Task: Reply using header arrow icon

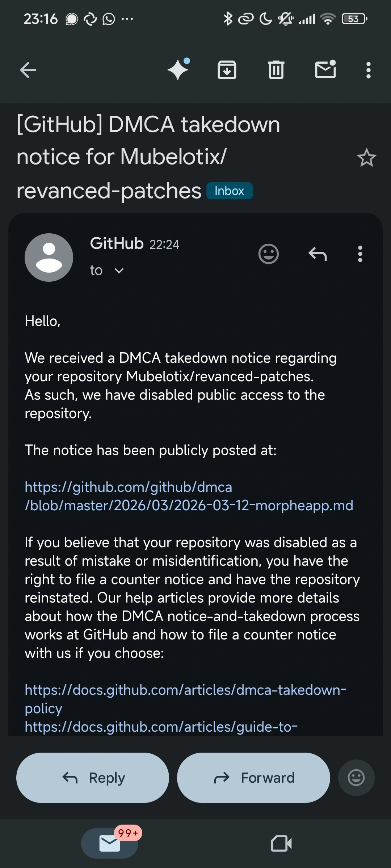Action: pyautogui.click(x=318, y=254)
